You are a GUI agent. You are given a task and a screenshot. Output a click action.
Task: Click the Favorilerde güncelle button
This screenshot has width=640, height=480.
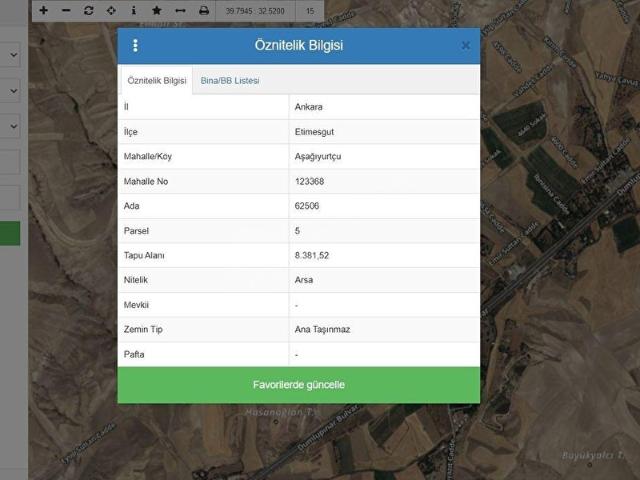[x=299, y=385]
